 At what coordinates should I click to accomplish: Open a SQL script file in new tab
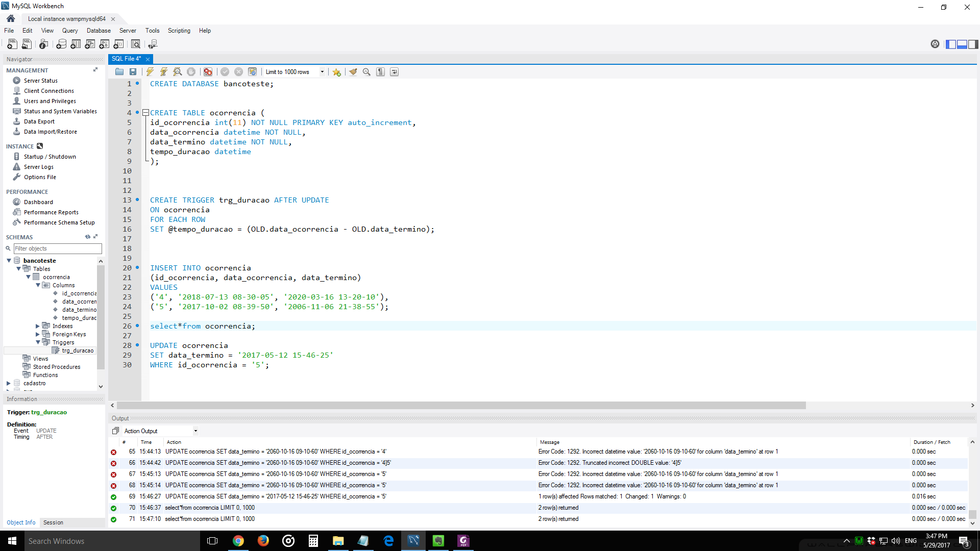pyautogui.click(x=27, y=44)
